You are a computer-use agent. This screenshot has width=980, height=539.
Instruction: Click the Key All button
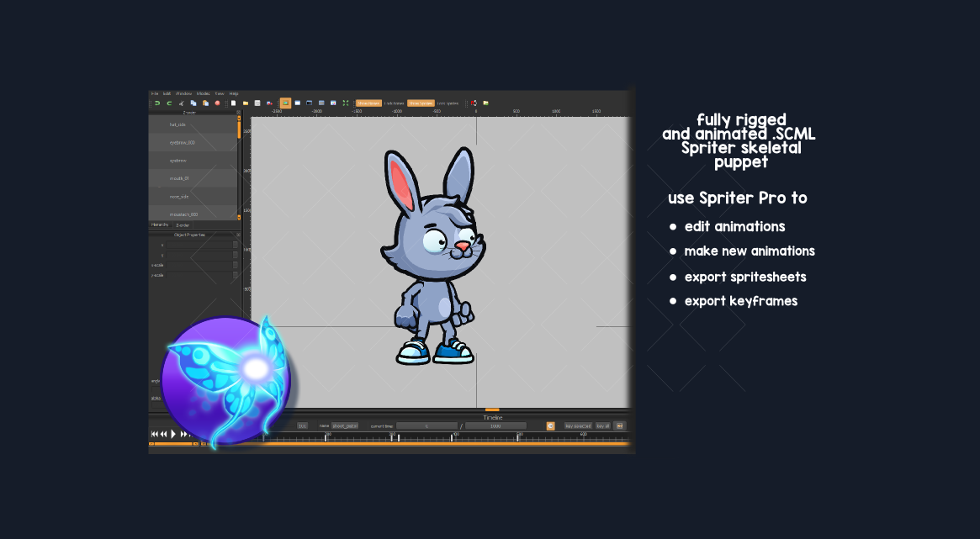point(603,426)
